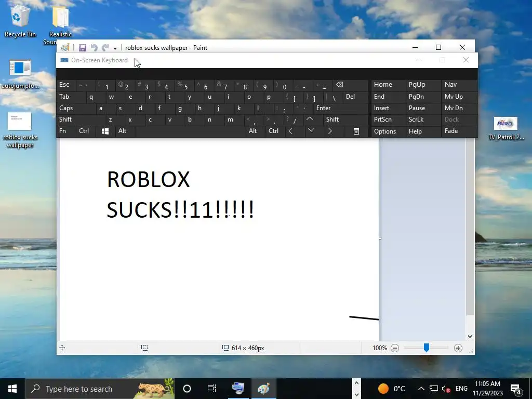Tap the Esc key
This screenshot has width=532, height=399.
coord(66,85)
